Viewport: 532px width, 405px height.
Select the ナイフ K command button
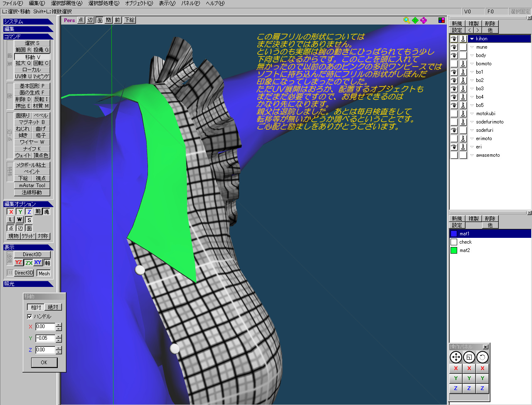[x=32, y=149]
